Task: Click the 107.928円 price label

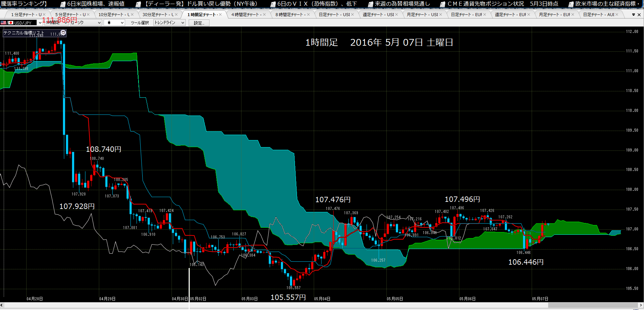Action: tap(77, 206)
